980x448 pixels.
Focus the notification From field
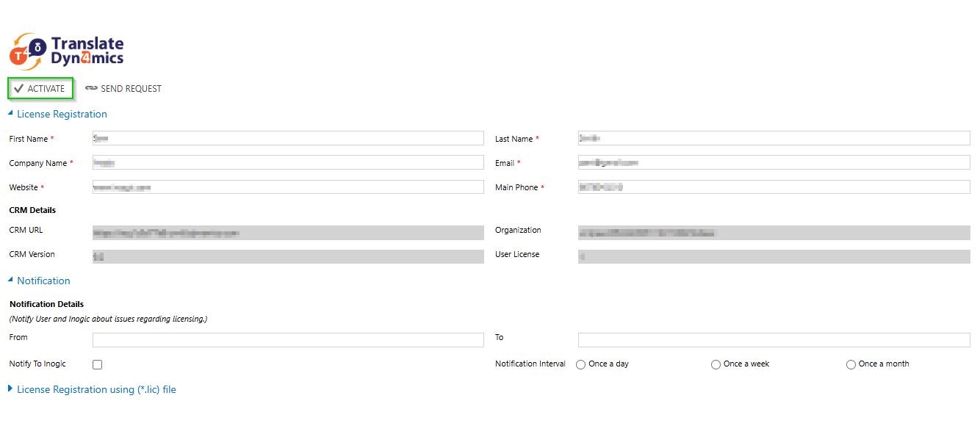(x=288, y=340)
